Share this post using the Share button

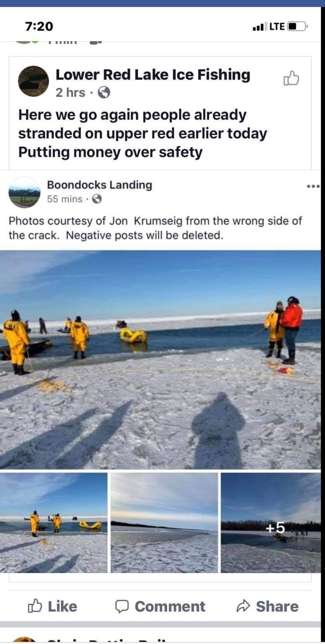coord(267,606)
